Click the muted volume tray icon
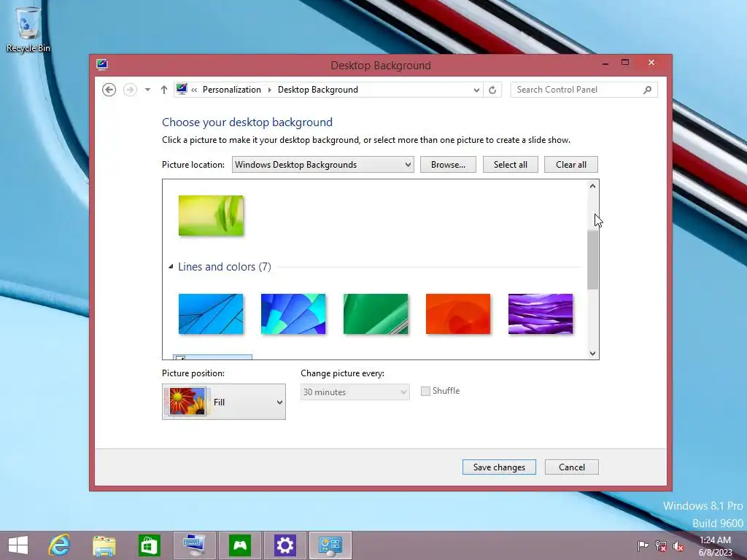This screenshot has height=560, width=747. 678,545
